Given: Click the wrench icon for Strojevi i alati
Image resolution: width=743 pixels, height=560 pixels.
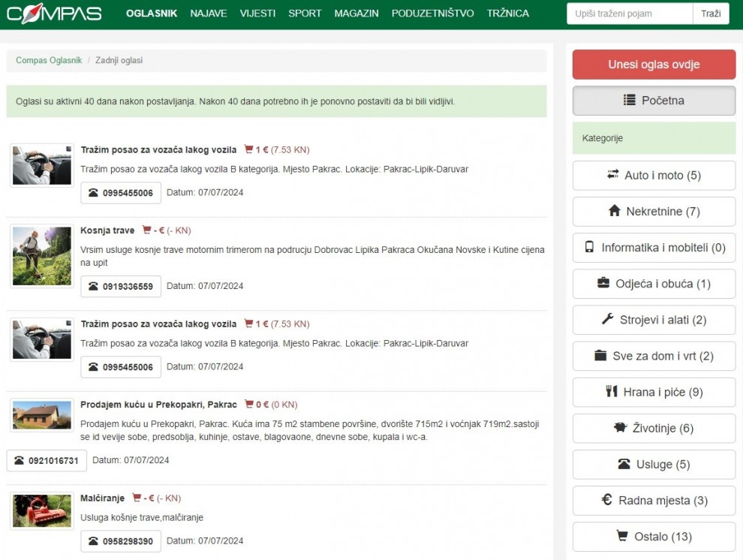Looking at the screenshot, I should pos(608,320).
